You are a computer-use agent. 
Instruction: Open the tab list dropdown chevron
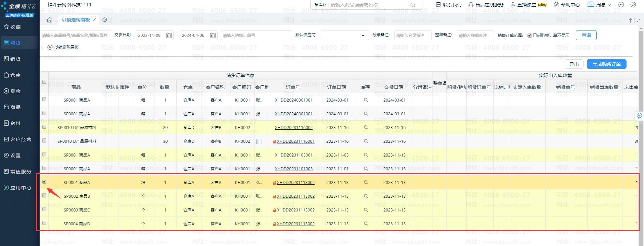pos(105,20)
